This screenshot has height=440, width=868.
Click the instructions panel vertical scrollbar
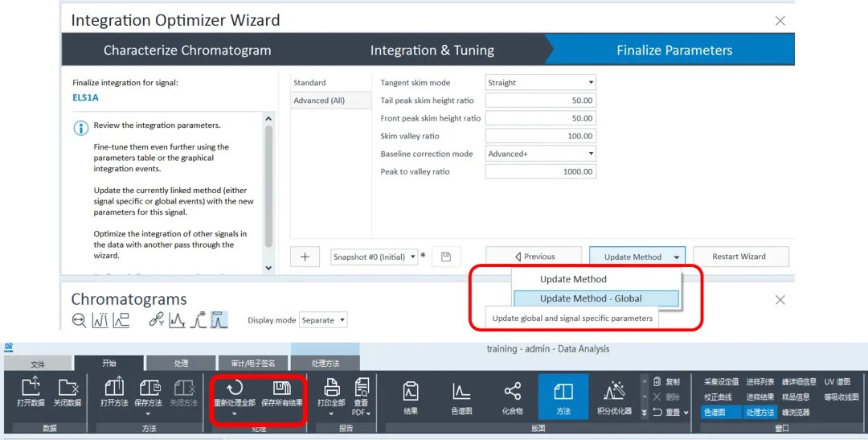[x=268, y=185]
